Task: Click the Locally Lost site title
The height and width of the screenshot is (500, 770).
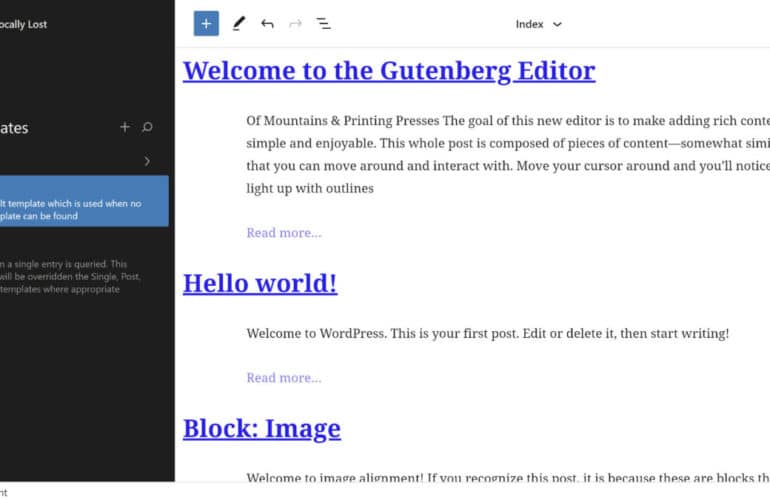Action: [x=25, y=24]
